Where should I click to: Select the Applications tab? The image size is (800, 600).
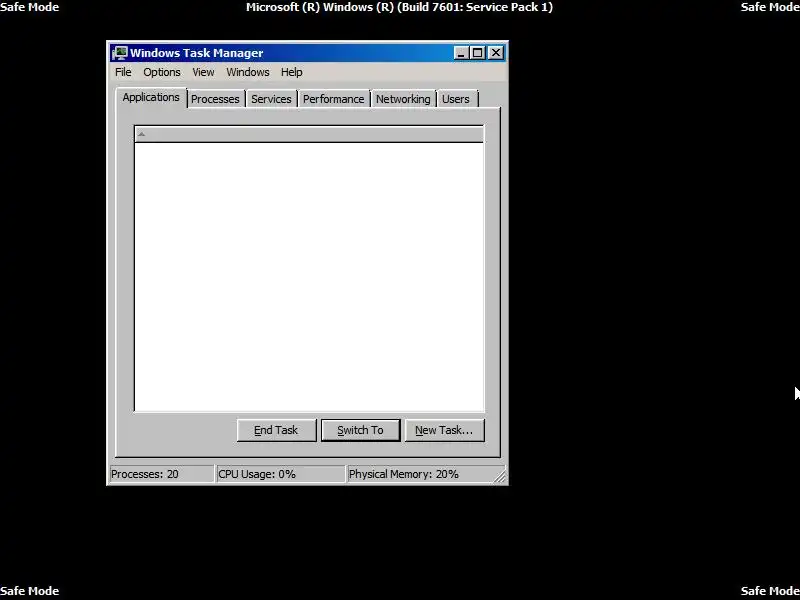151,97
